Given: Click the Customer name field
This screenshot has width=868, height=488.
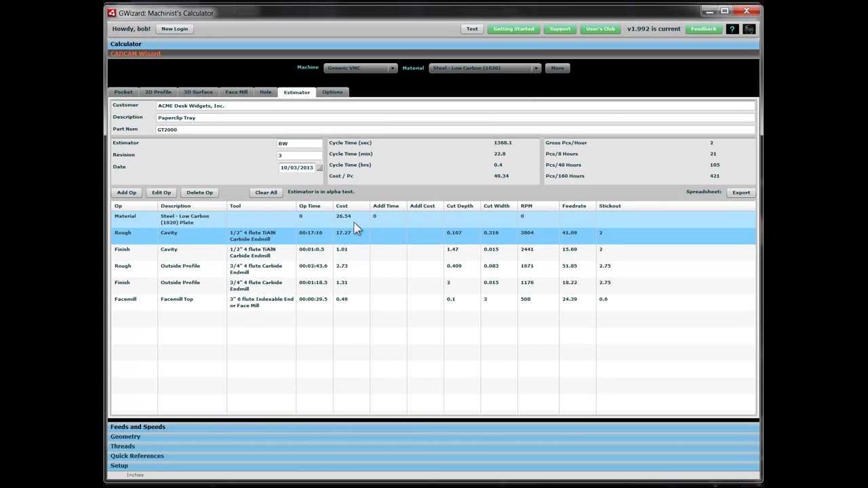Looking at the screenshot, I should tap(456, 106).
